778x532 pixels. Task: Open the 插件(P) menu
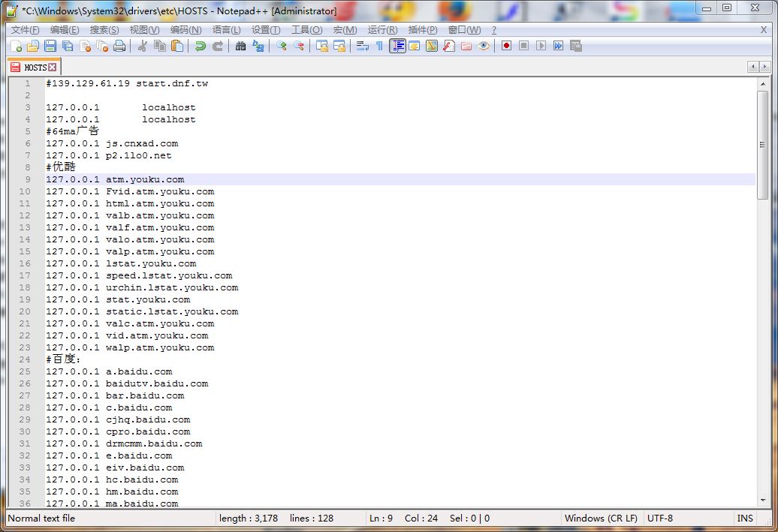click(423, 30)
